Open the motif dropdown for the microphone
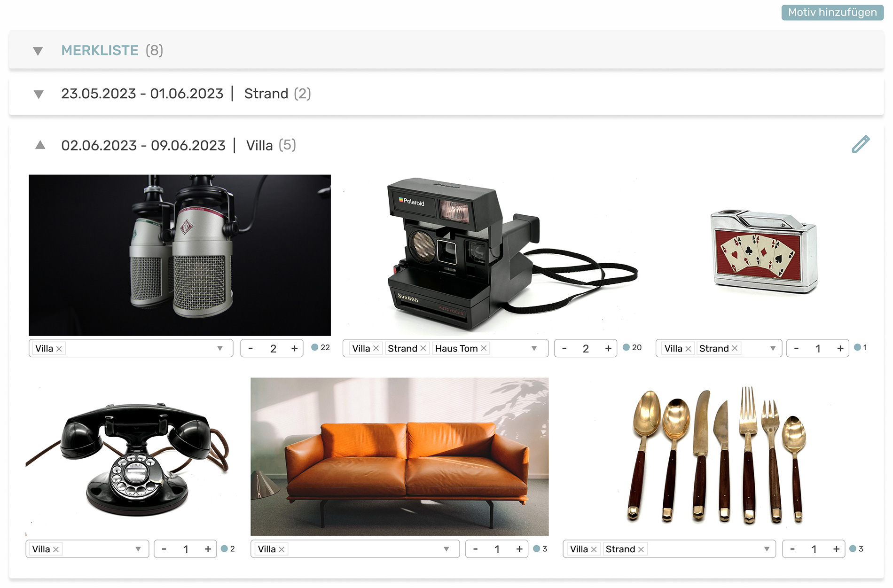The width and height of the screenshot is (893, 588). [x=219, y=348]
